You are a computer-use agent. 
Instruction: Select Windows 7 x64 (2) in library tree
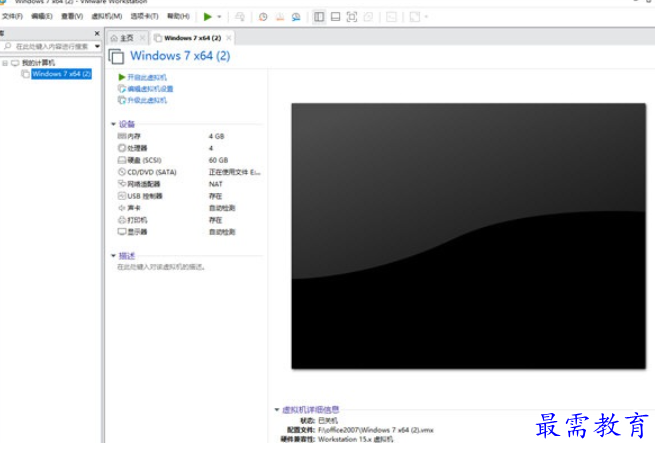(x=61, y=74)
